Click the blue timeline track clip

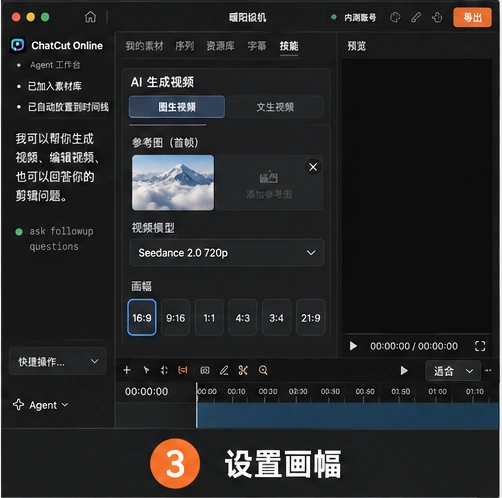tap(348, 416)
